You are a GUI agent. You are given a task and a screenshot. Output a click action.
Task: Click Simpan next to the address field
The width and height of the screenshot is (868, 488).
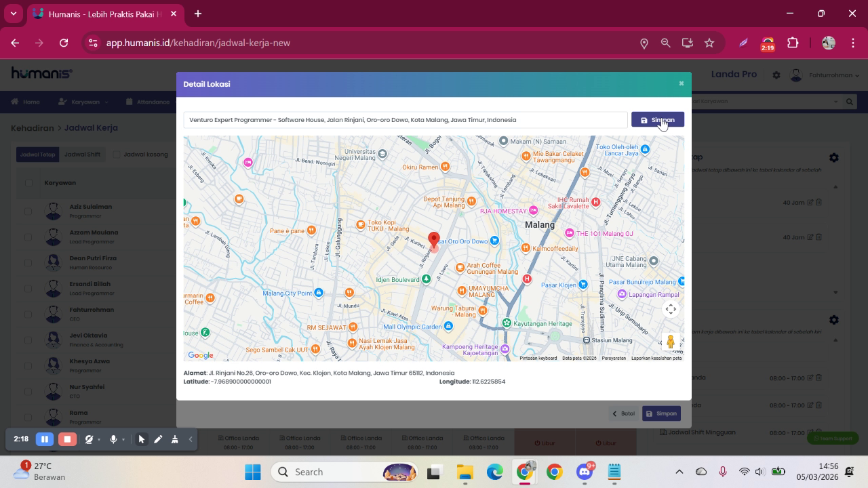(658, 120)
